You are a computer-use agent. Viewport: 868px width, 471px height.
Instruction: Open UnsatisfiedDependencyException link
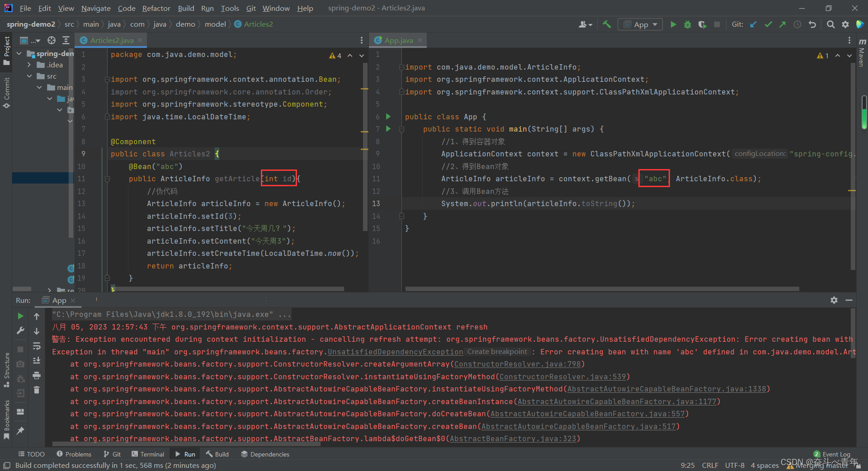point(395,352)
